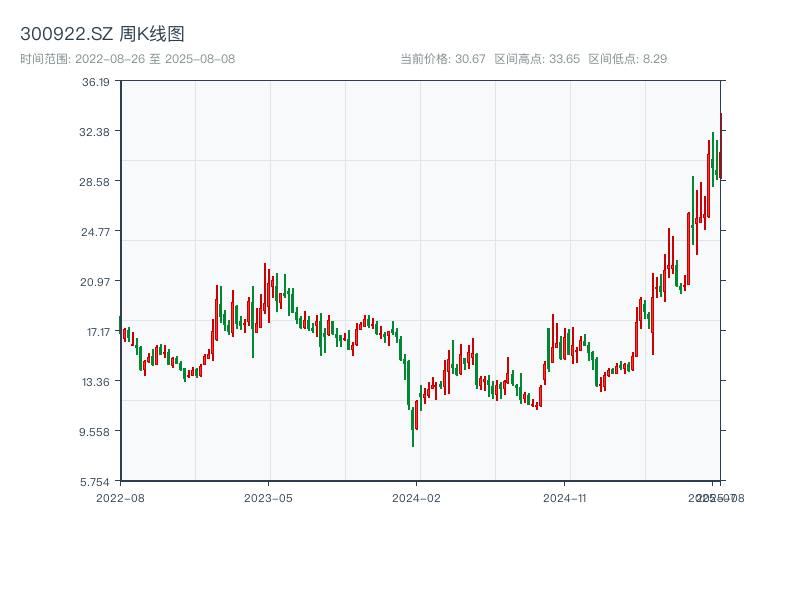The height and width of the screenshot is (600, 800).
Task: Click the 区间低点 8.29 label
Action: tap(627, 59)
